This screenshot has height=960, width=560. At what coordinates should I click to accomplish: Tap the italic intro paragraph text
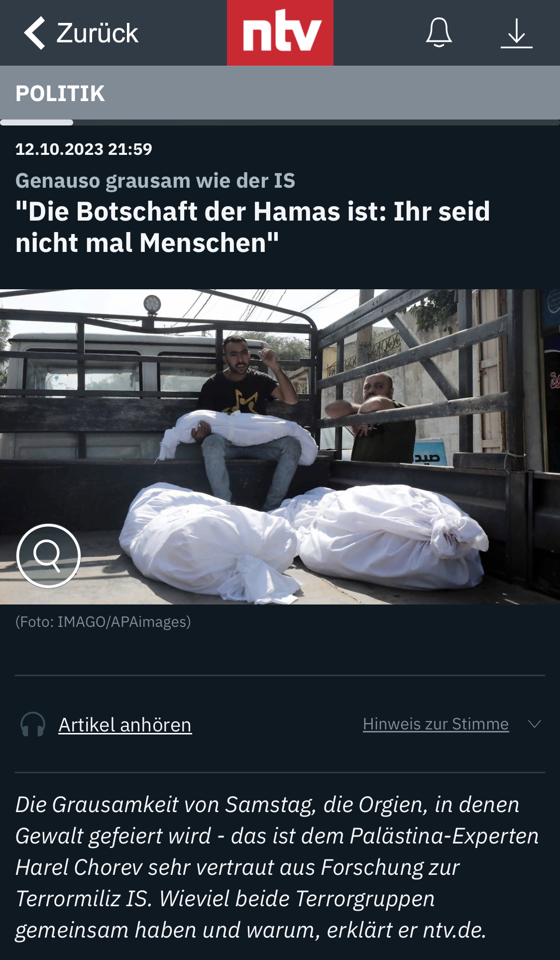277,867
